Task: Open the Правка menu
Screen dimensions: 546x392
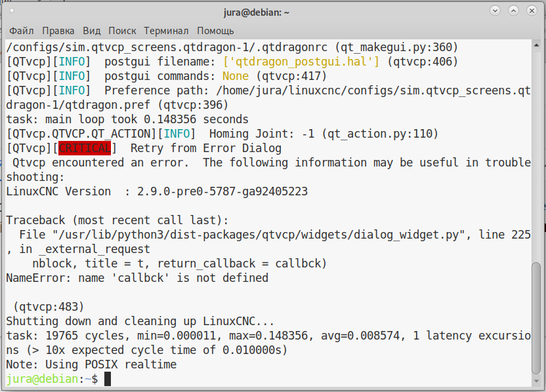Action: [x=58, y=31]
